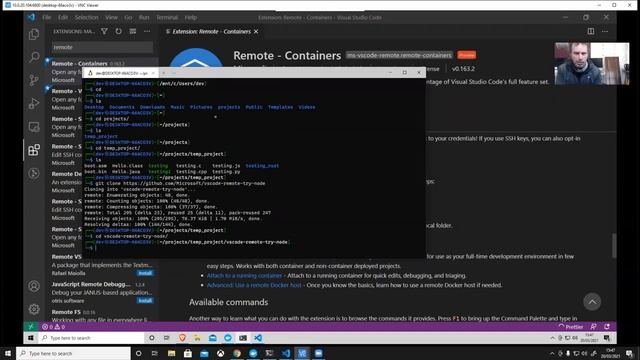
Task: Click the feedback icon in status bar
Action: [593, 327]
